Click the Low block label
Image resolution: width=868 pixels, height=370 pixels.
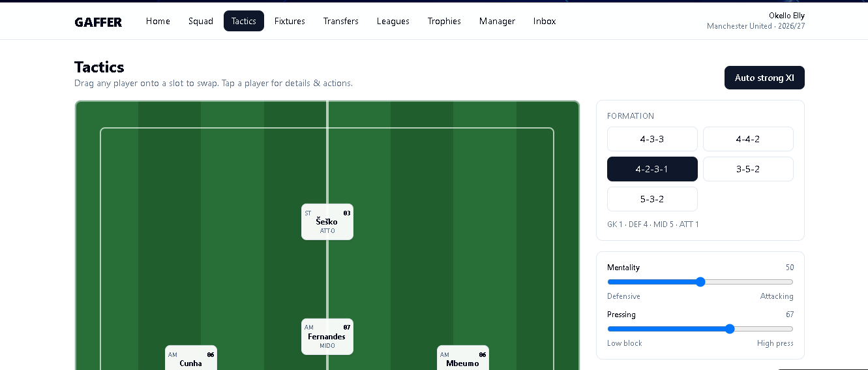point(625,343)
